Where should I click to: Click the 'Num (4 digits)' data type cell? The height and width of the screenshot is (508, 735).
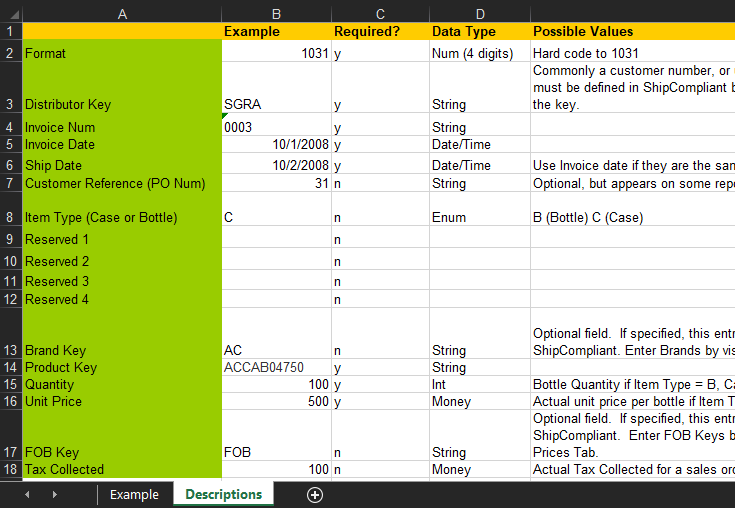(479, 53)
